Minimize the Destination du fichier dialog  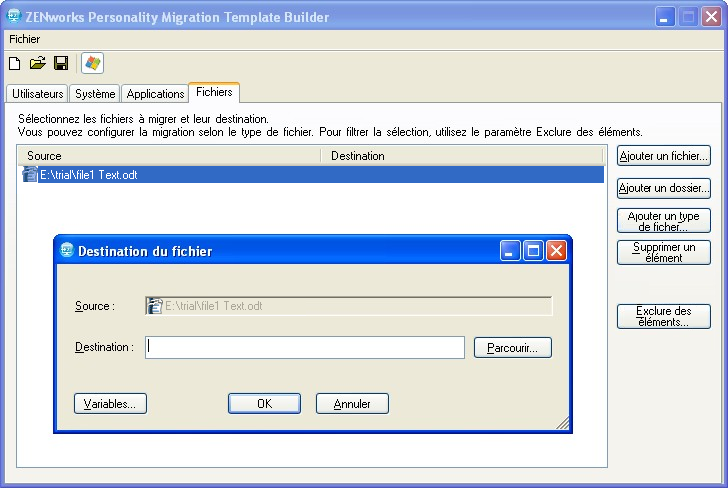tap(510, 251)
